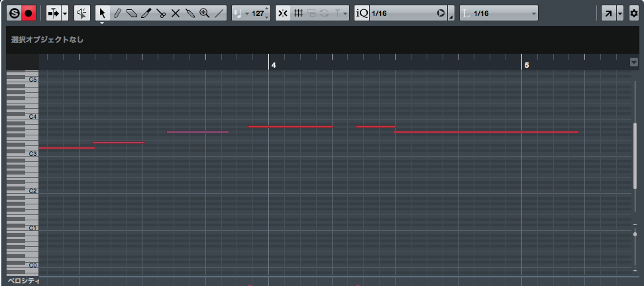Click the greyed part borders rectangle icon
This screenshot has width=644, height=286.
pyautogui.click(x=311, y=13)
